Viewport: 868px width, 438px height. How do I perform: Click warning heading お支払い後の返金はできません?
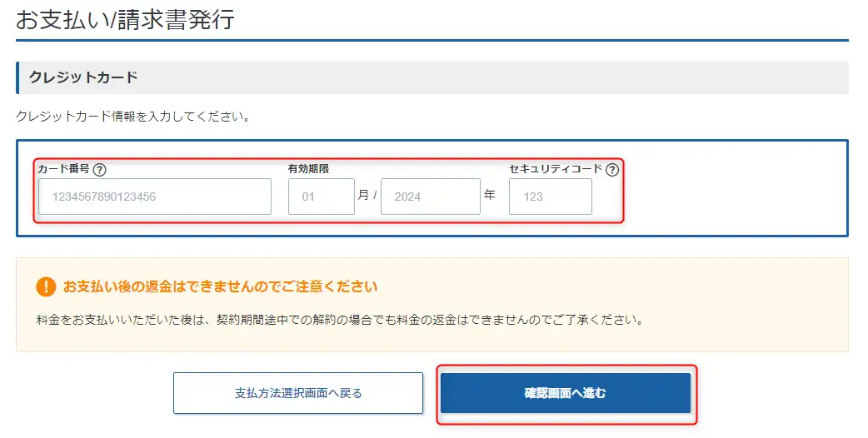(x=220, y=286)
